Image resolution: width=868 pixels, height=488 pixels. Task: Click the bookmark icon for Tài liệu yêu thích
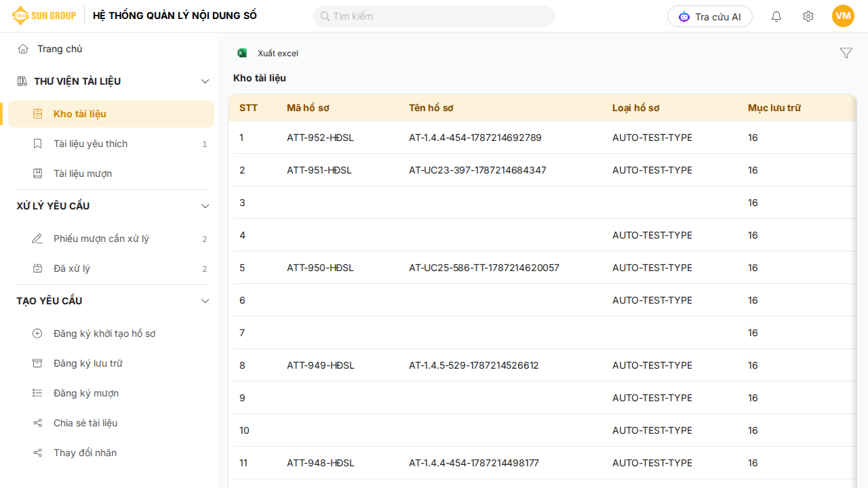(38, 144)
